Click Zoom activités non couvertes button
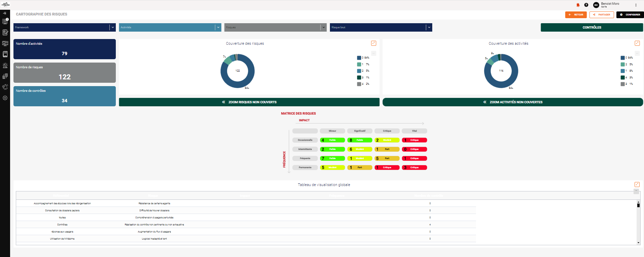The image size is (644, 257). click(x=513, y=102)
